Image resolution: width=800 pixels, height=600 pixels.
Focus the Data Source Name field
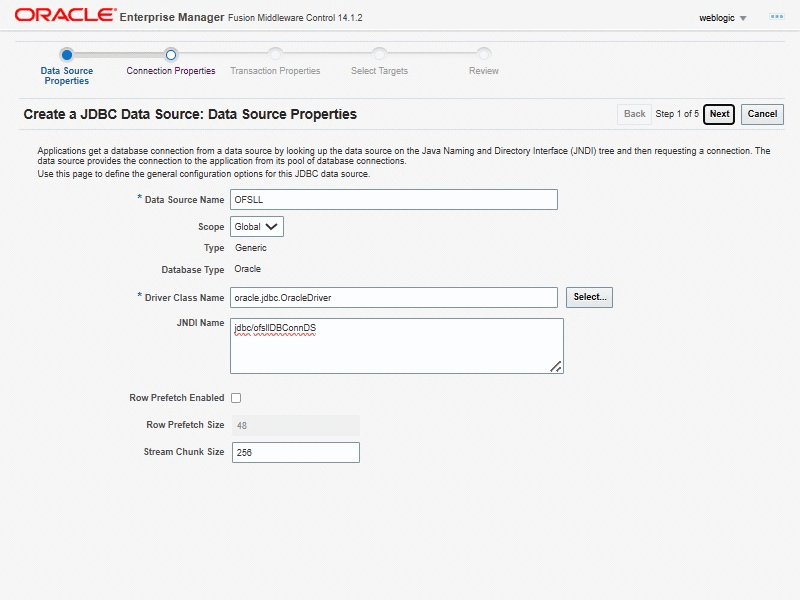click(x=393, y=200)
